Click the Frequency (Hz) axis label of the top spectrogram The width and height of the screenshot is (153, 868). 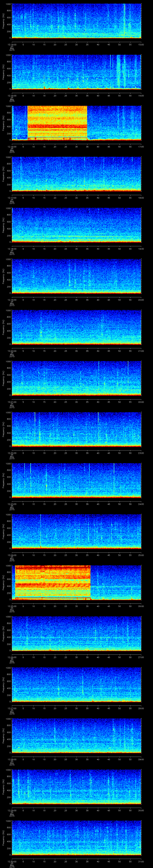tap(4, 21)
